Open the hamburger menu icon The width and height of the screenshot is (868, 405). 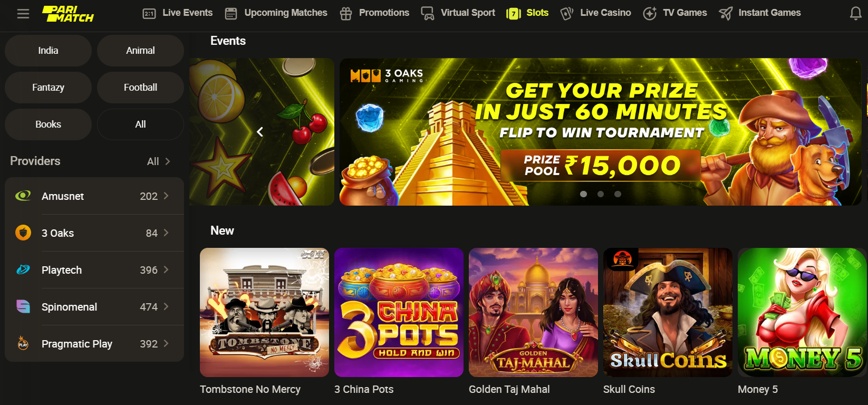point(23,14)
